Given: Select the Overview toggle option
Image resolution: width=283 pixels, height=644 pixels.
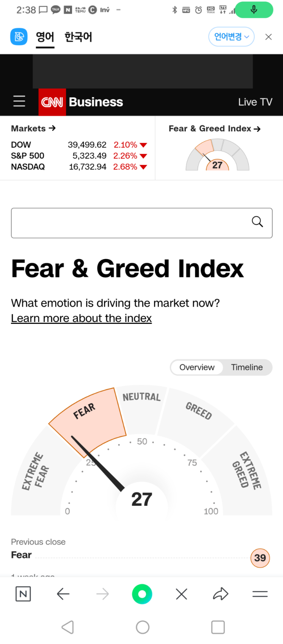Looking at the screenshot, I should point(197,367).
